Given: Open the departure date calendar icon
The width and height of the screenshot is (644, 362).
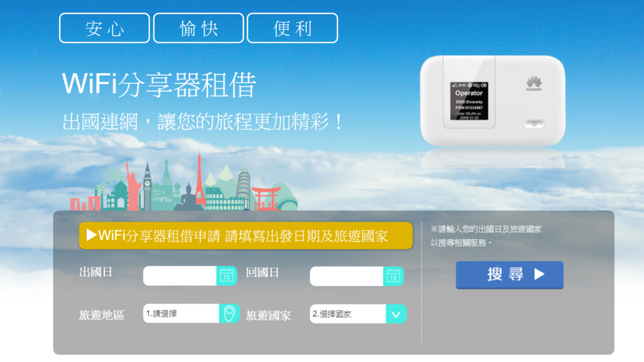Looking at the screenshot, I should (226, 276).
